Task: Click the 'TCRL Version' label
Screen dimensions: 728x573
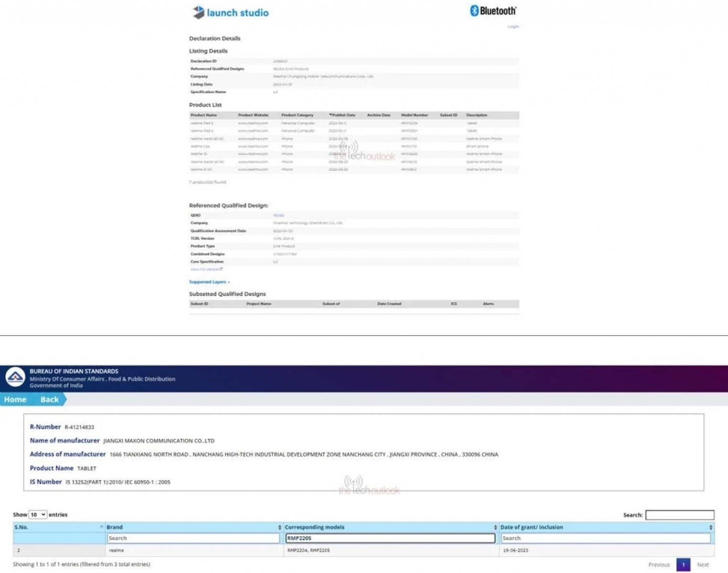Action: (x=202, y=238)
